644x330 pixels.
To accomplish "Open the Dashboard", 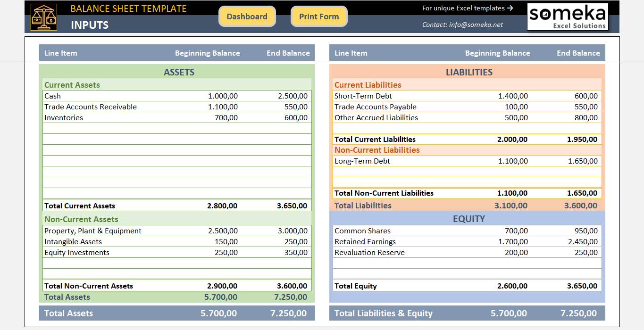I will click(247, 16).
